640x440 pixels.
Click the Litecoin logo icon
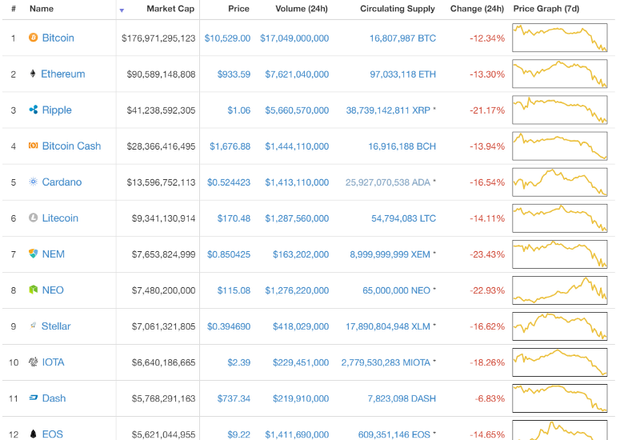click(33, 218)
